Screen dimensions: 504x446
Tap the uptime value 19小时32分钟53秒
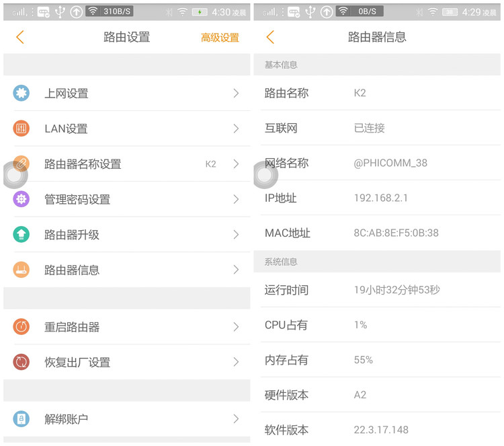[x=396, y=290]
